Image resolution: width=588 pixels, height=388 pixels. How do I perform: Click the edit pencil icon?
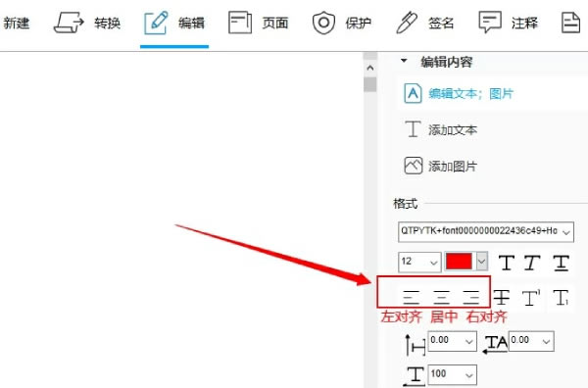(x=156, y=23)
